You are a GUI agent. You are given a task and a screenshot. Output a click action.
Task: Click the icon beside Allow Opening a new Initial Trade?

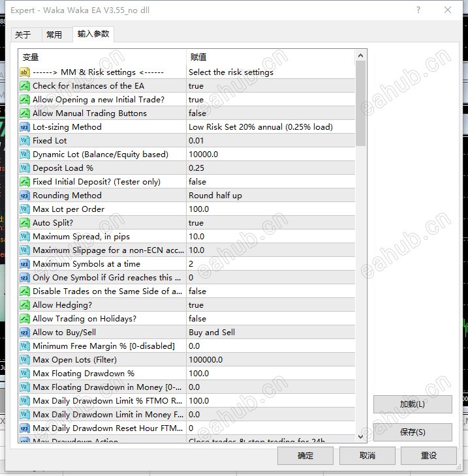coord(25,100)
